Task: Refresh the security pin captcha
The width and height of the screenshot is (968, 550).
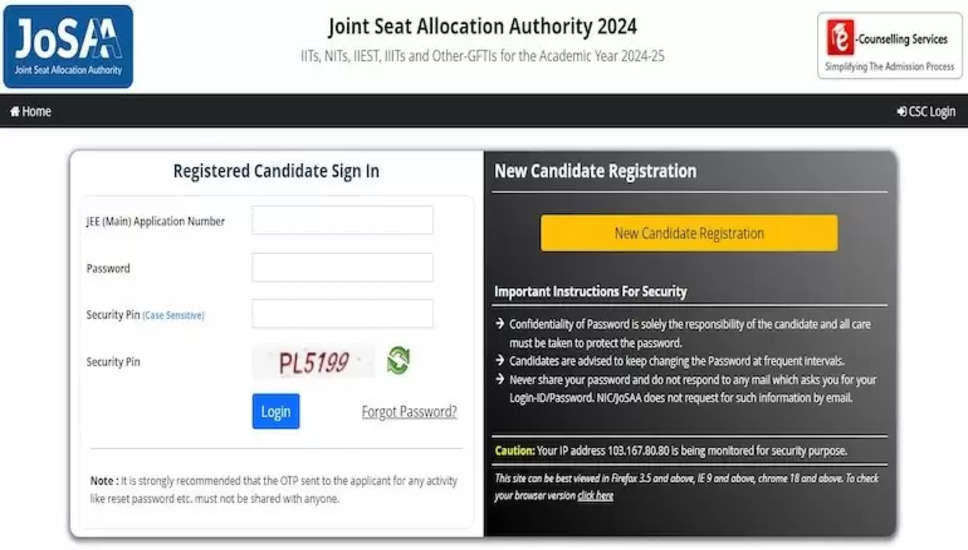Action: 398,361
